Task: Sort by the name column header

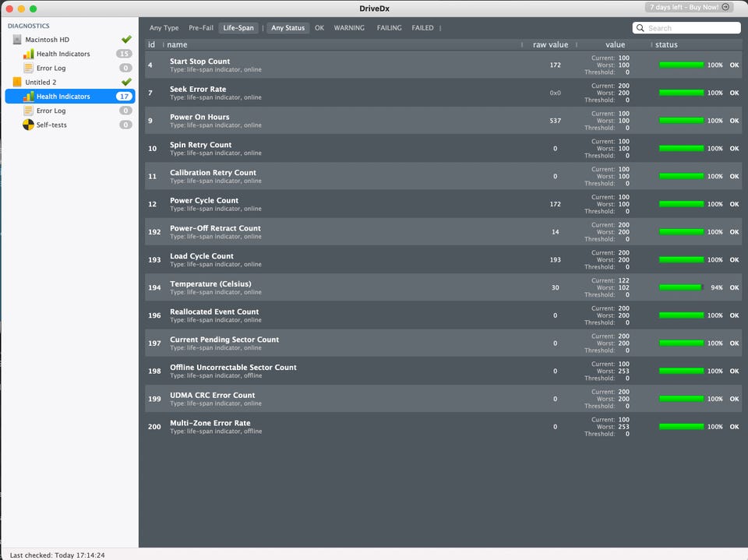Action: click(177, 45)
